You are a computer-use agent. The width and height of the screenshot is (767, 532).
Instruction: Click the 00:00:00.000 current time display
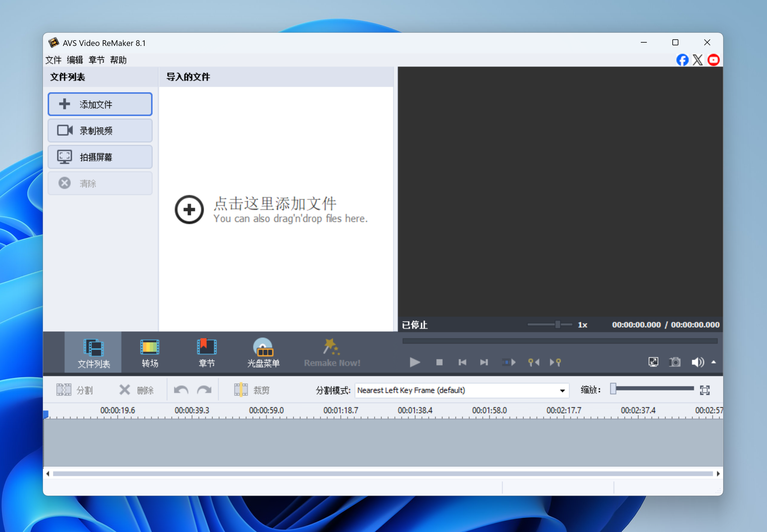coord(636,325)
